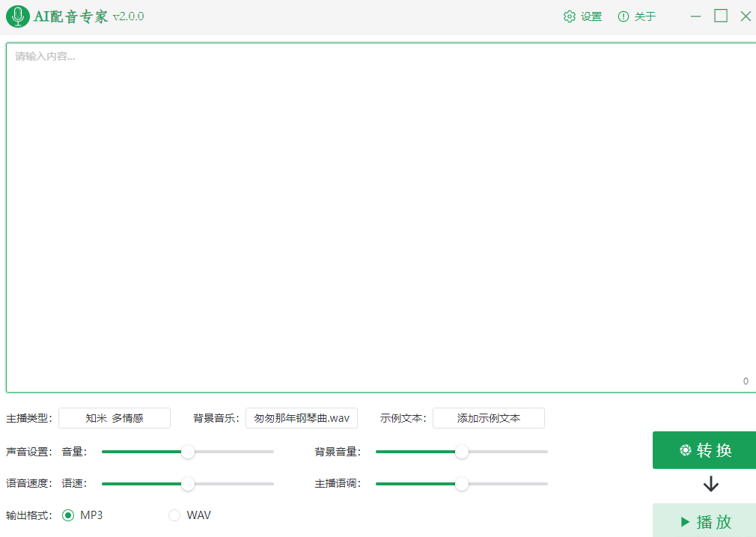The image size is (756, 537).
Task: Open 背景音乐 匆匆那年钢琴曲.wav selector
Action: click(302, 418)
